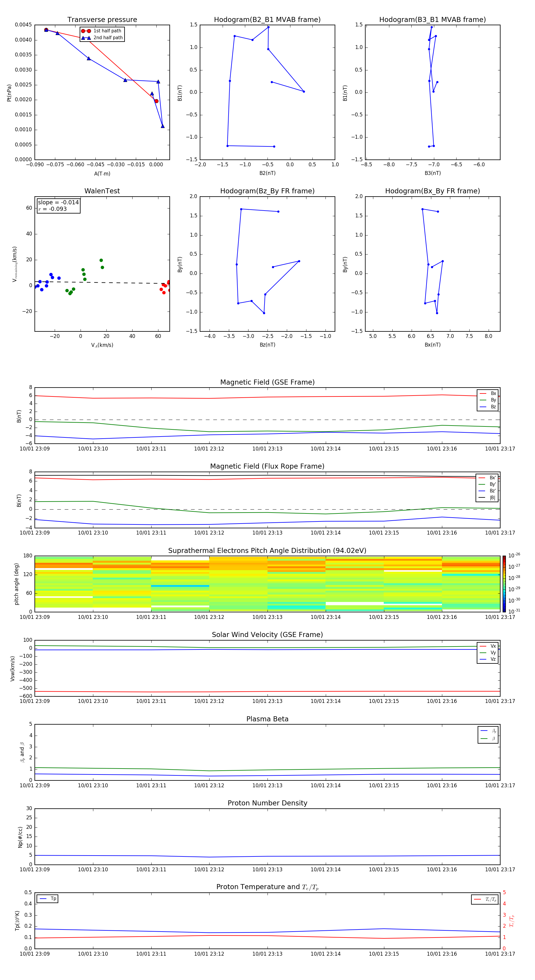Click the 'Hodogram(B3_B1 MVAB frame)' title
The height and width of the screenshot is (980, 535).
click(432, 20)
